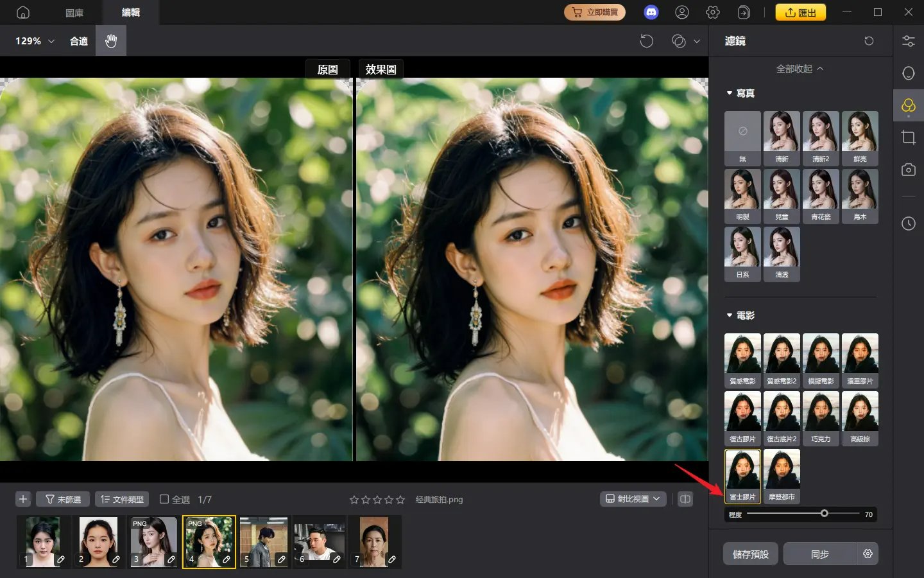Open the portrait retouch panel
The image size is (924, 578).
909,73
